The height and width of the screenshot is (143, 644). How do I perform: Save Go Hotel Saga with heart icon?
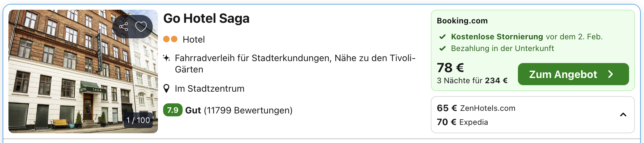coord(141,27)
